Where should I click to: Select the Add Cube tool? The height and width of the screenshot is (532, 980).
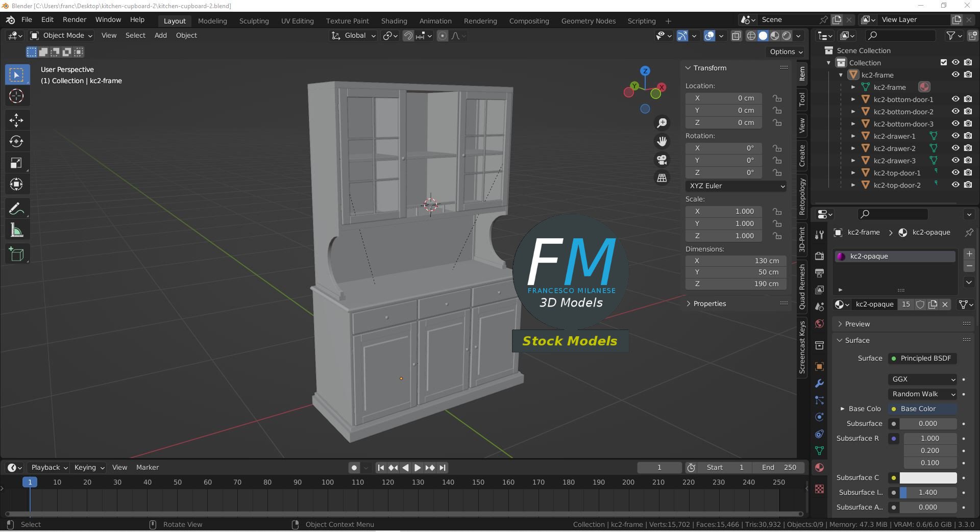pyautogui.click(x=16, y=254)
